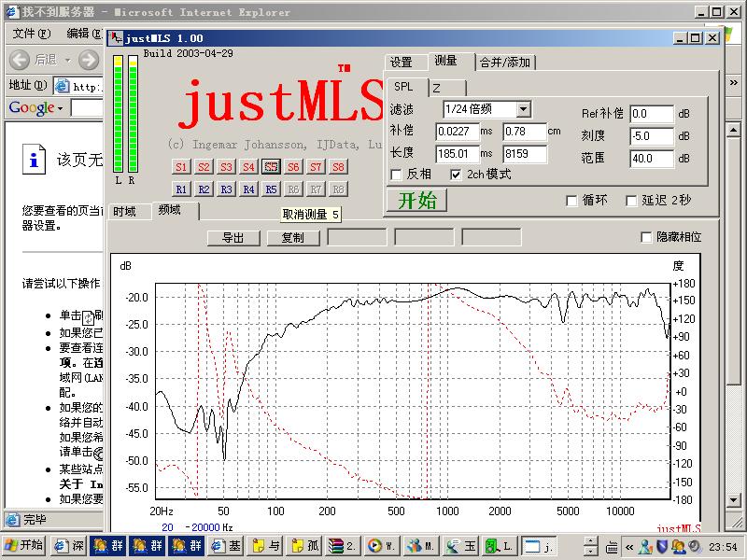Open the WinRAR taskbar item
Screen dimensions: 747x560
pos(342,546)
